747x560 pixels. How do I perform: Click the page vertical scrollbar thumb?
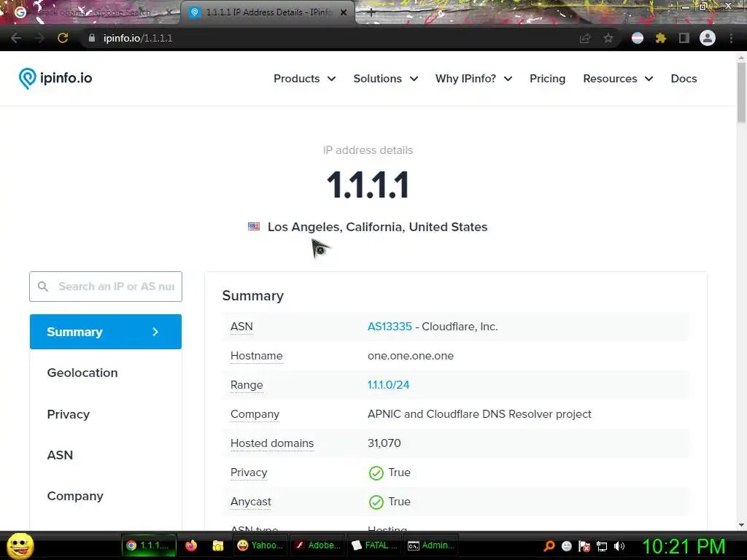coord(741,93)
